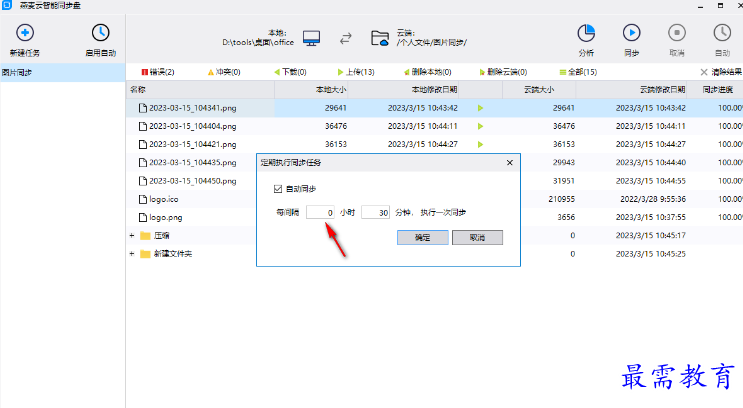The image size is (743, 408).
Task: Select file 2023-03-15_104450.png
Action: coord(192,181)
